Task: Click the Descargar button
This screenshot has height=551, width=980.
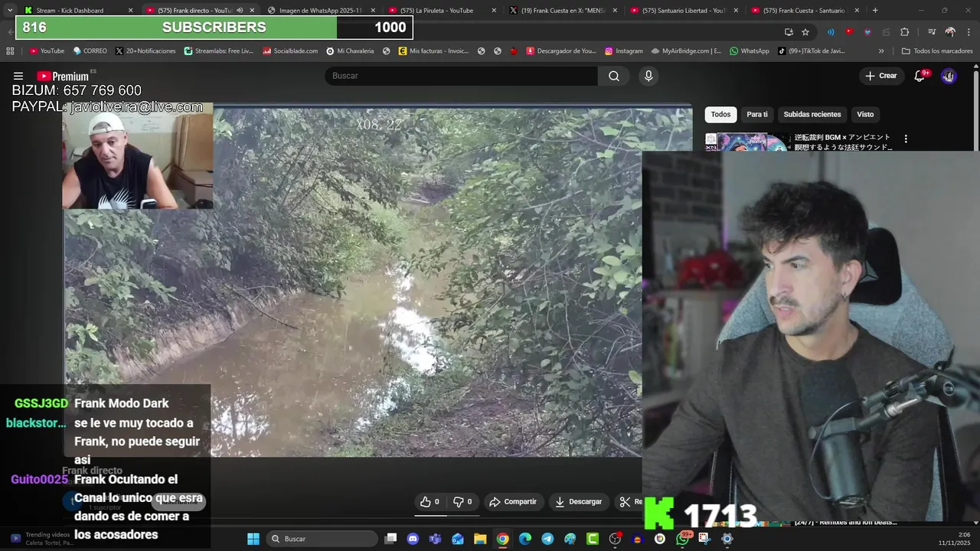Action: [x=578, y=502]
